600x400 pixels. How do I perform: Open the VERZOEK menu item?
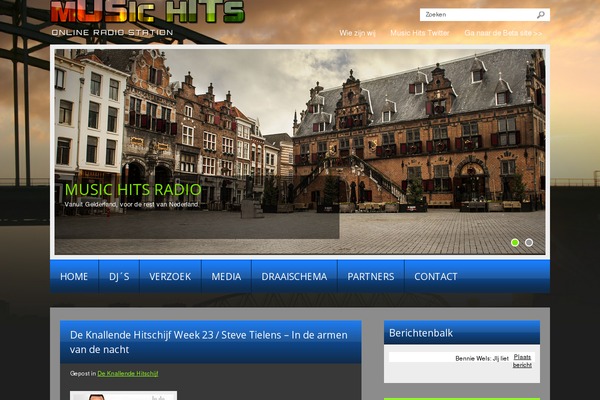tap(170, 276)
